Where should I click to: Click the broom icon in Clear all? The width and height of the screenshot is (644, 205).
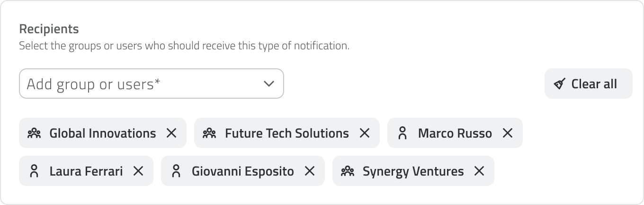(x=560, y=84)
